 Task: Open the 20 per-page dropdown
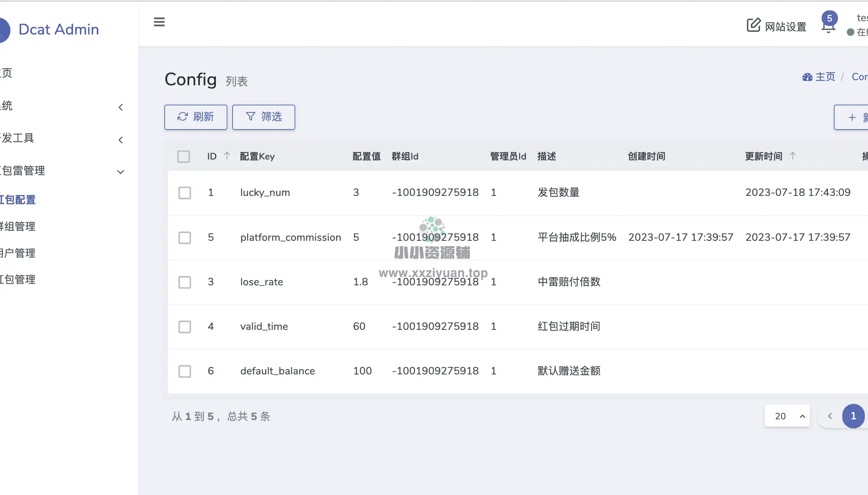(x=787, y=416)
